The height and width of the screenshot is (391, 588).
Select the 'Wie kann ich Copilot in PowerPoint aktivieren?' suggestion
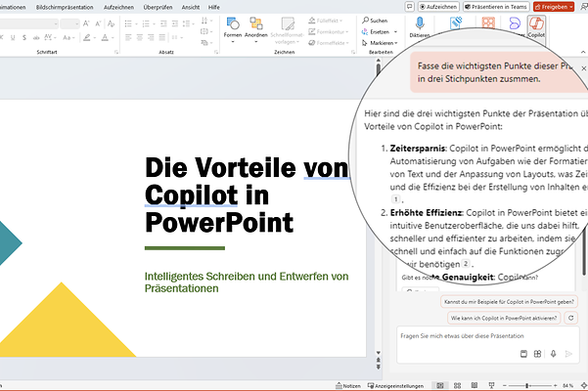click(x=503, y=318)
